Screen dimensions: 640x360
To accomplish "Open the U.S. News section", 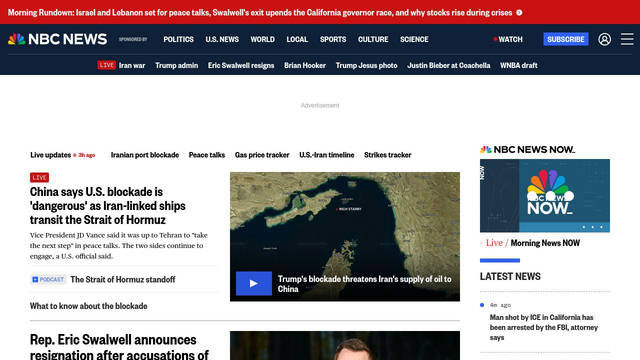I will (x=222, y=39).
